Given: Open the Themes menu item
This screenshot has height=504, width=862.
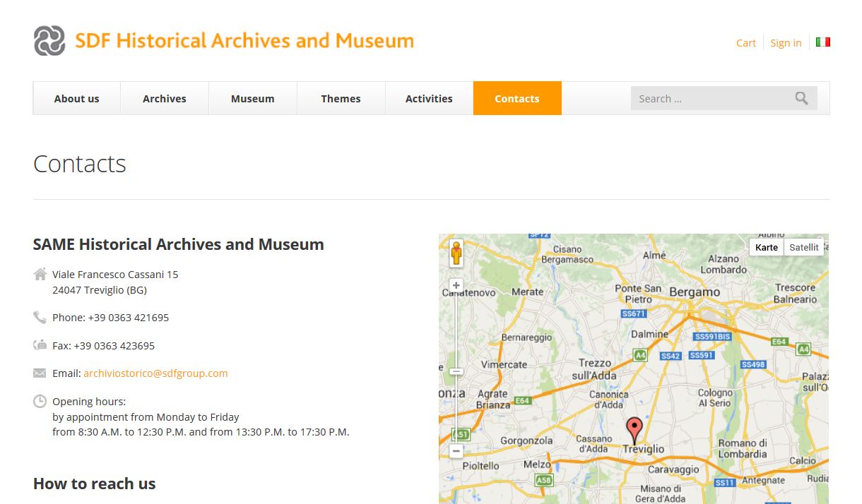Looking at the screenshot, I should click(x=341, y=99).
